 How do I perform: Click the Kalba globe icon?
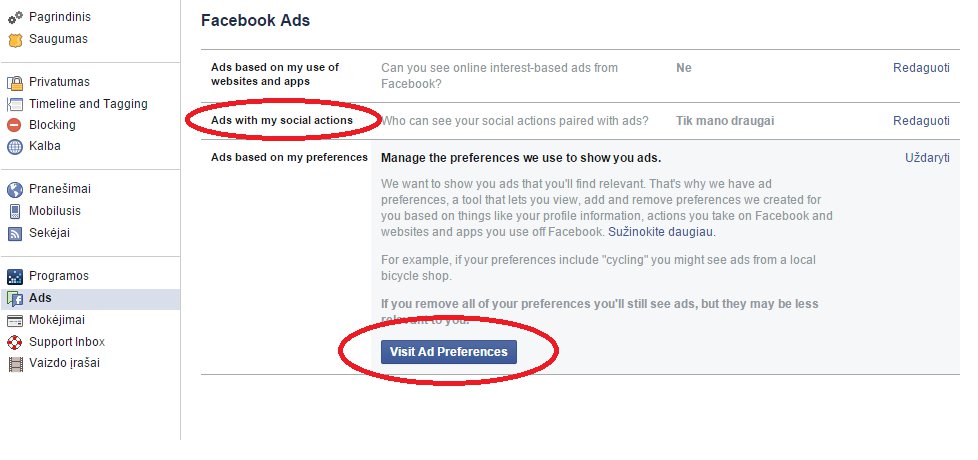15,146
